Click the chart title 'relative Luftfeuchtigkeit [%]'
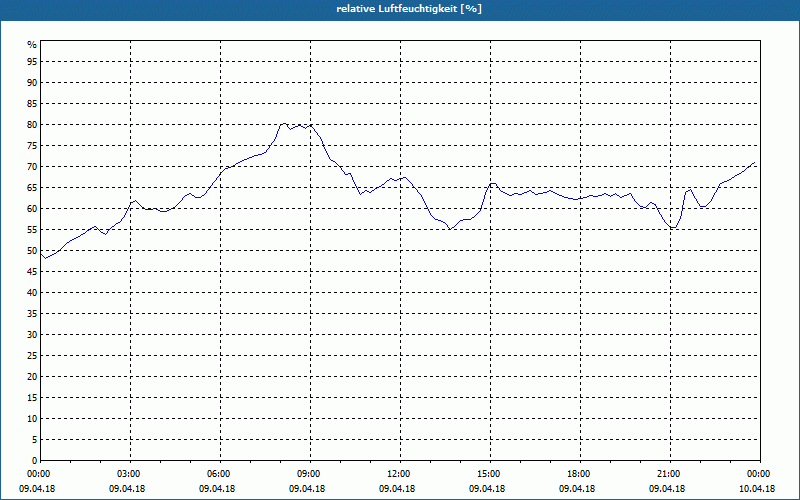The width and height of the screenshot is (800, 500). pyautogui.click(x=409, y=9)
